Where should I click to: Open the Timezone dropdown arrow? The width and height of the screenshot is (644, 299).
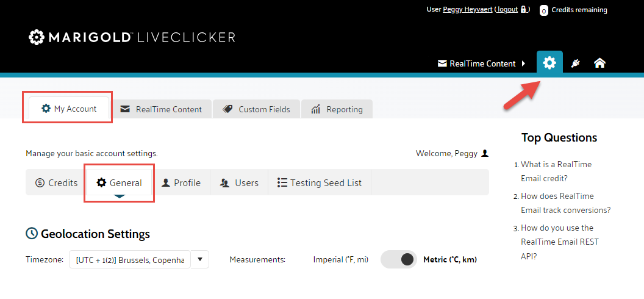(200, 259)
